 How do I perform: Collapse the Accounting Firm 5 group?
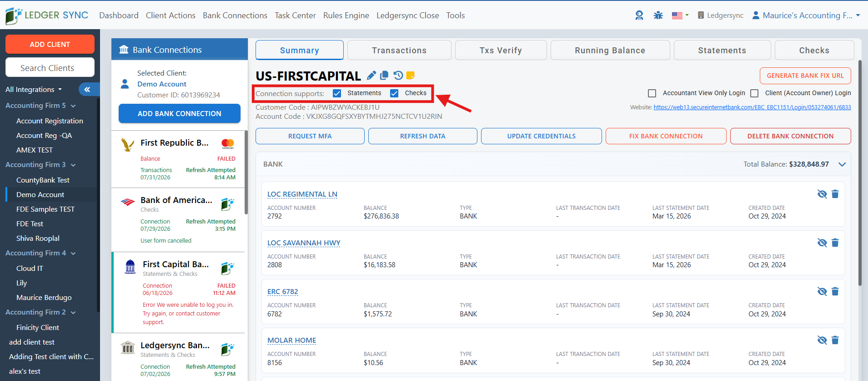73,106
